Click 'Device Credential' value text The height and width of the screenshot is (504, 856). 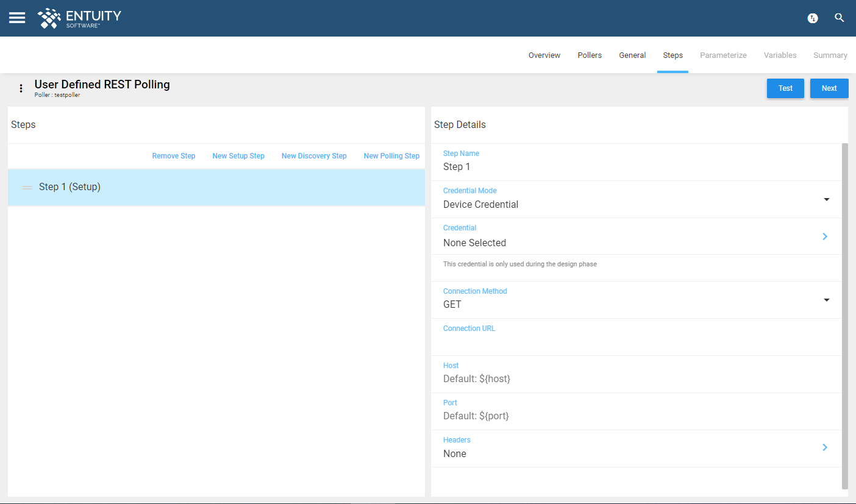(480, 205)
